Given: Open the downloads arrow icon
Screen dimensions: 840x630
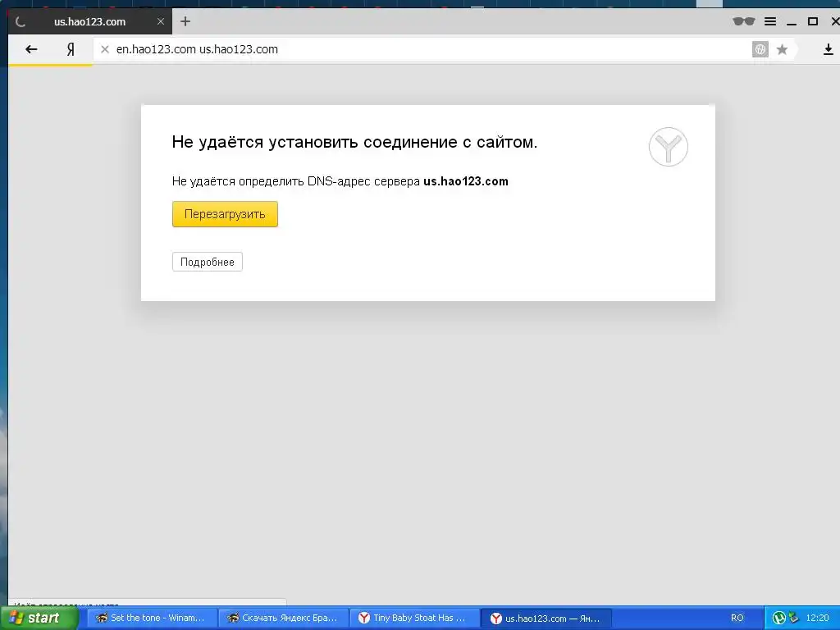Looking at the screenshot, I should pyautogui.click(x=828, y=49).
